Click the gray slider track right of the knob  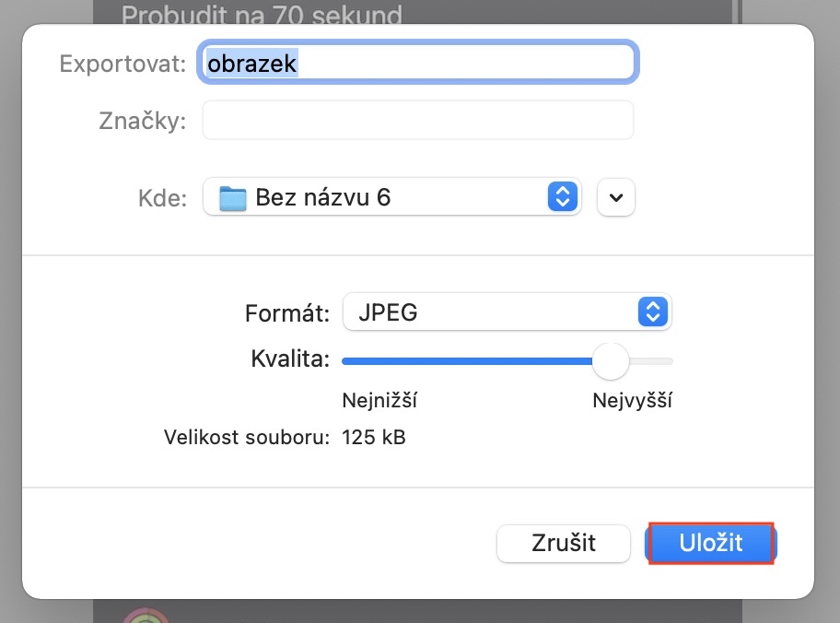point(654,361)
